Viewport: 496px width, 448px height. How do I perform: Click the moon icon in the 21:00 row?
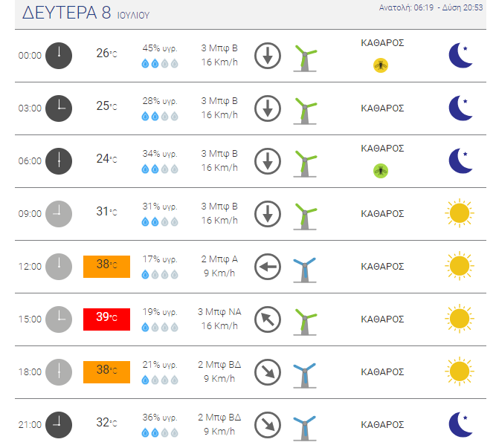click(x=460, y=425)
